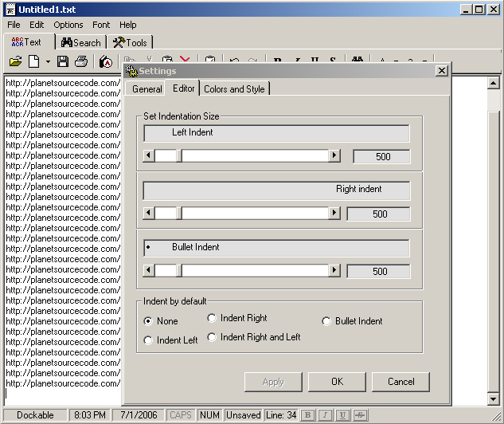The width and height of the screenshot is (504, 424).
Task: Click the New document icon
Action: 34,61
